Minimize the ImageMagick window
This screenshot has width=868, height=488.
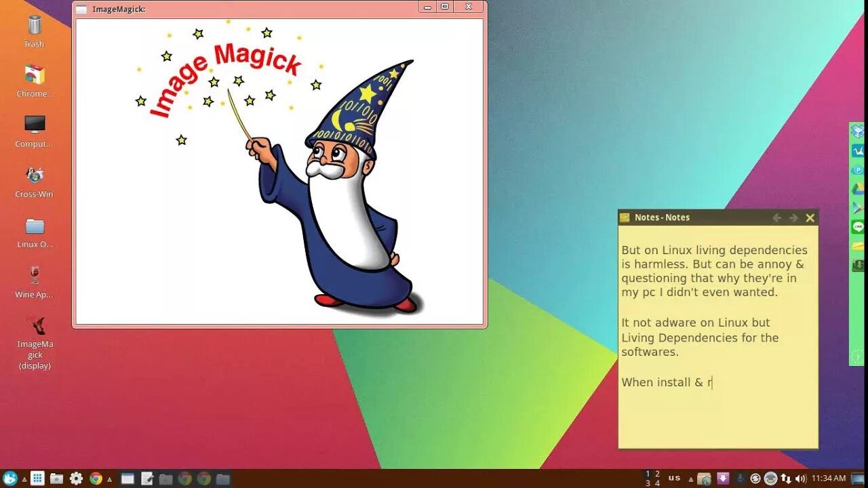click(427, 7)
